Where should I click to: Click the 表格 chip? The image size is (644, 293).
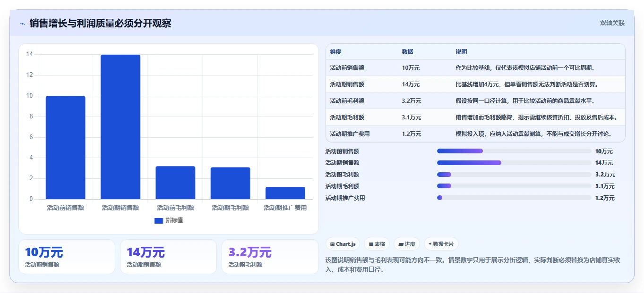pyautogui.click(x=377, y=244)
